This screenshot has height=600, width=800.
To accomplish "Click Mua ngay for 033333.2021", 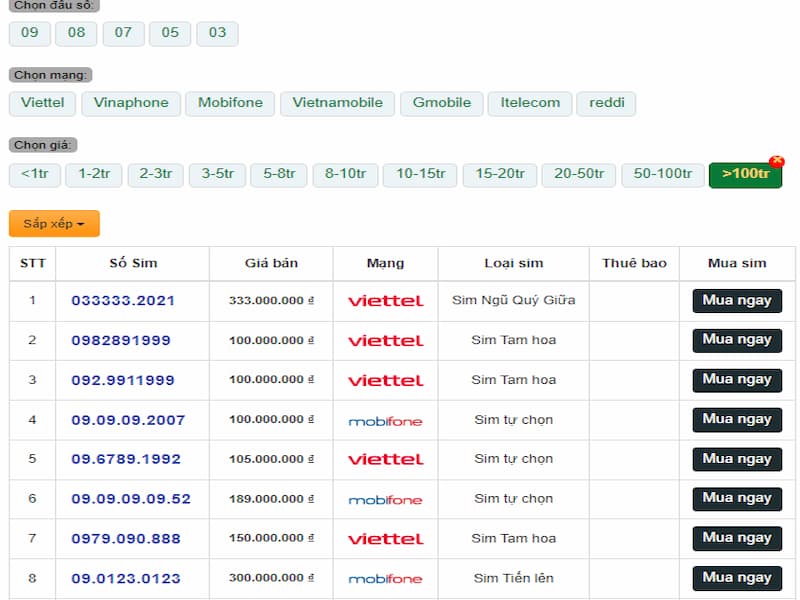I will click(737, 301).
